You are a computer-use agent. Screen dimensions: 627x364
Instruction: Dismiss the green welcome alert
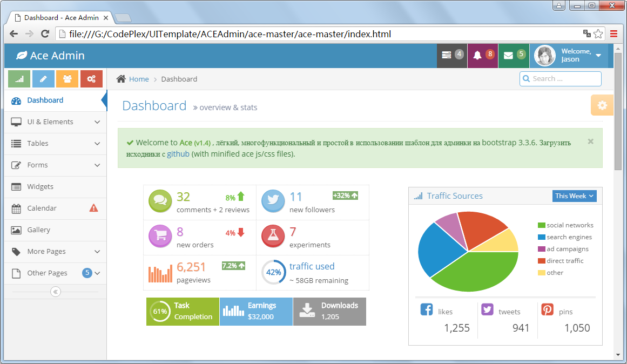pos(590,141)
